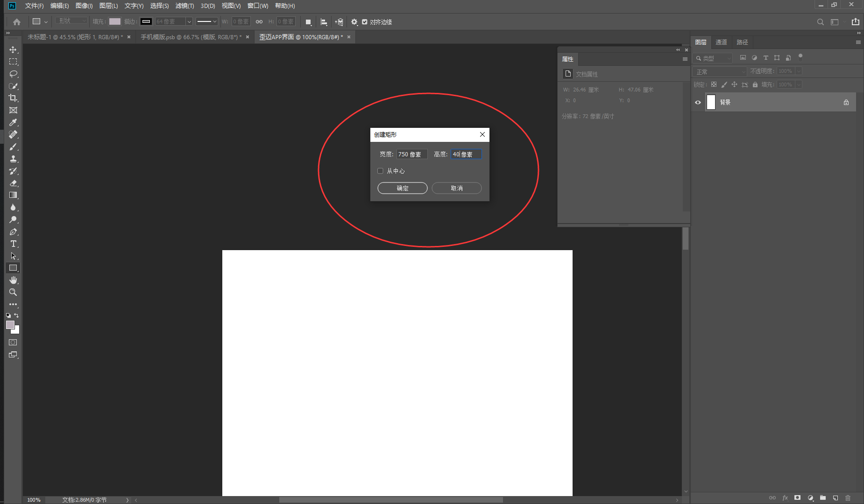Select the Eraser tool
The width and height of the screenshot is (864, 504).
(13, 183)
